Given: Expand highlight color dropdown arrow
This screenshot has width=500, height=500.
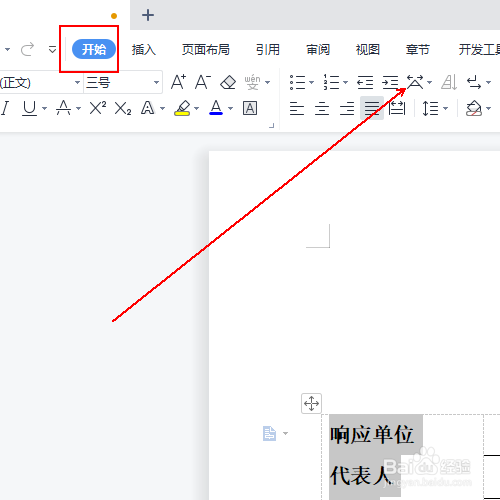Looking at the screenshot, I should 196,108.
